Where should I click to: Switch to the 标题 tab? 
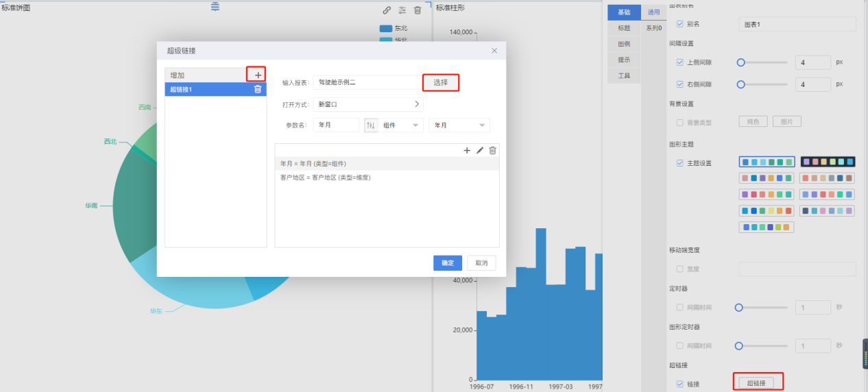click(624, 28)
